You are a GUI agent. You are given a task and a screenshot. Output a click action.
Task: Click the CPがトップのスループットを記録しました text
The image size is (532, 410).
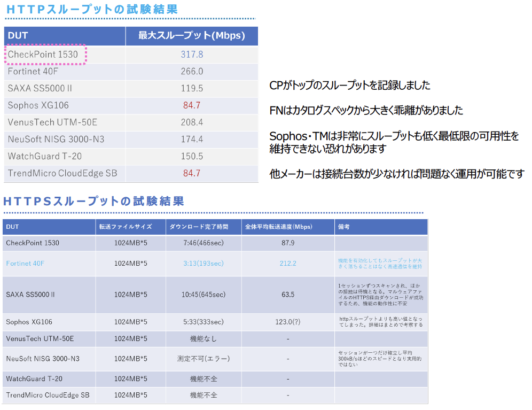coord(350,86)
